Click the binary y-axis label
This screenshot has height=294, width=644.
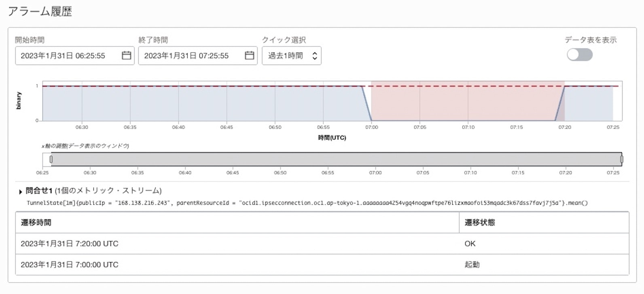19,101
